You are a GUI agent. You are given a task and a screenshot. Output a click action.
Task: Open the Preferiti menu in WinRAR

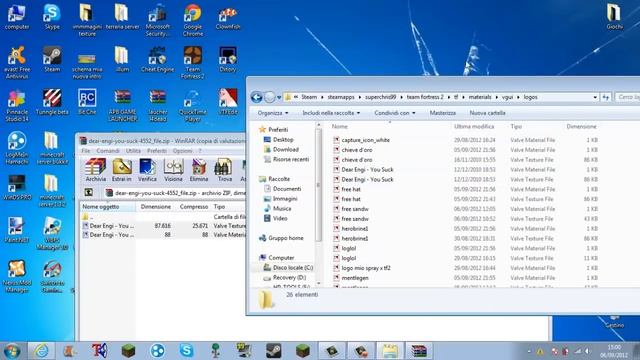157,151
